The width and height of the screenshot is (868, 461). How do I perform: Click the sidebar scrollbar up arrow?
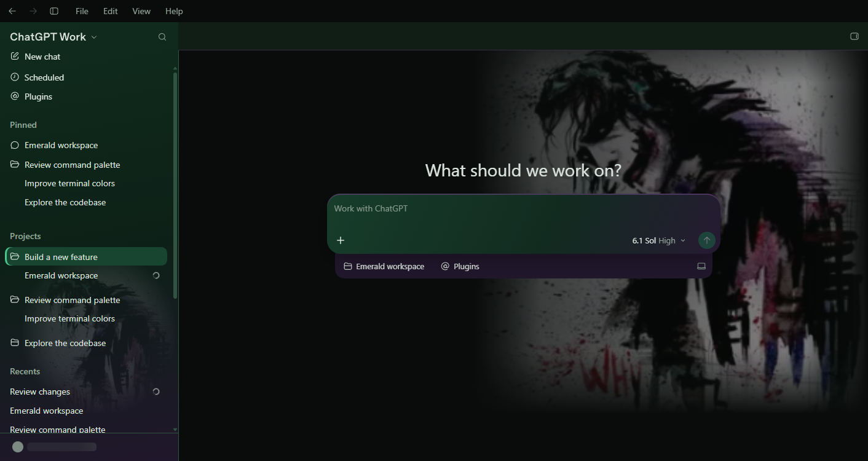click(x=175, y=68)
